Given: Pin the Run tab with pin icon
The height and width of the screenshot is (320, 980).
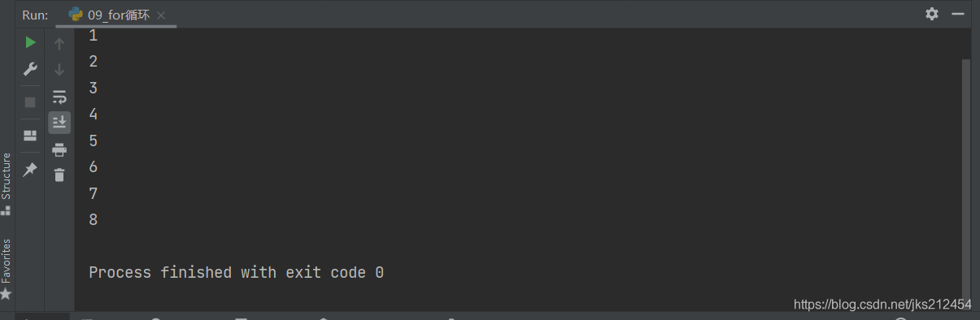Looking at the screenshot, I should 30,169.
